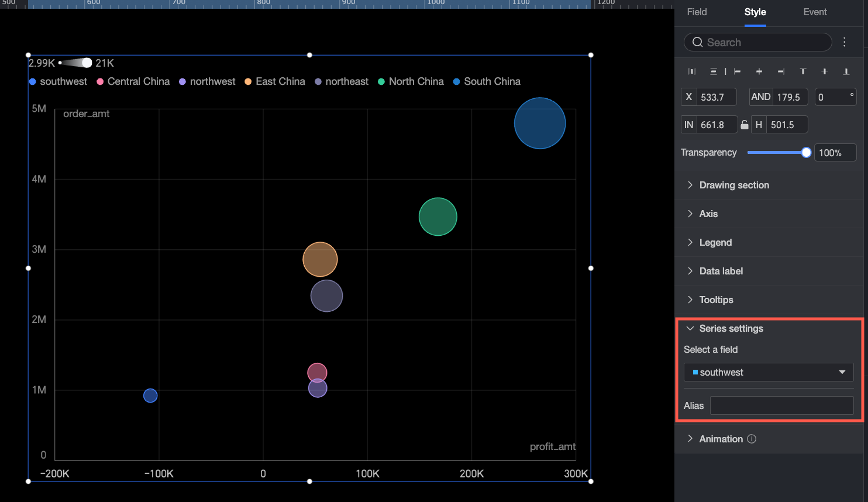This screenshot has height=502, width=868.
Task: Center the component vertically
Action: click(x=825, y=71)
